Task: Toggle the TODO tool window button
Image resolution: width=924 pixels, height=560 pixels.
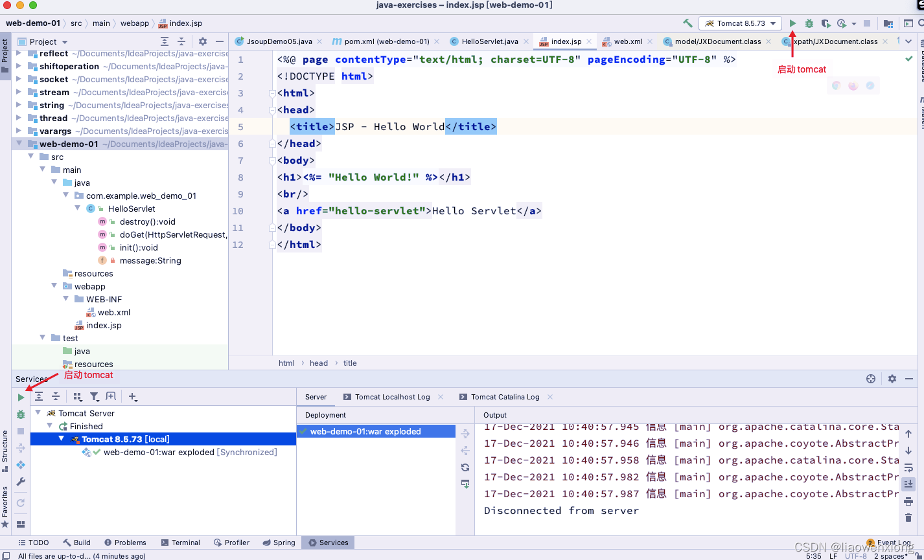Action: tap(34, 543)
